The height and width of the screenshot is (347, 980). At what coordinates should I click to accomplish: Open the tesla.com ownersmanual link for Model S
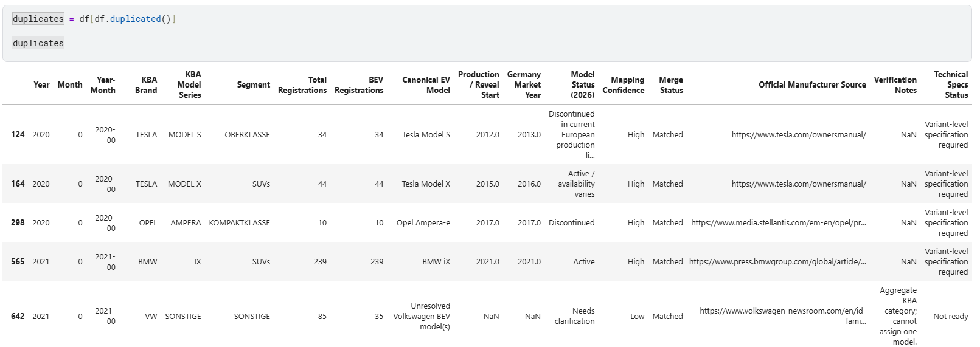[x=799, y=134]
